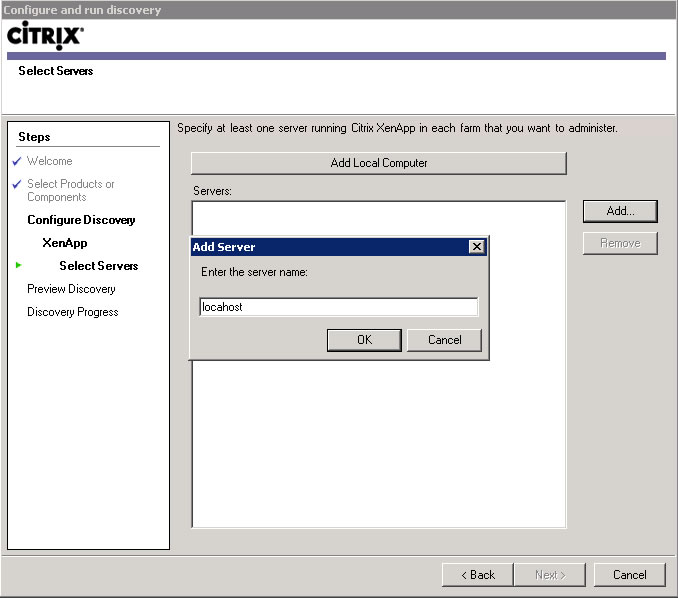Select the Select Products or Components step
Image resolution: width=678 pixels, height=598 pixels.
pos(70,190)
